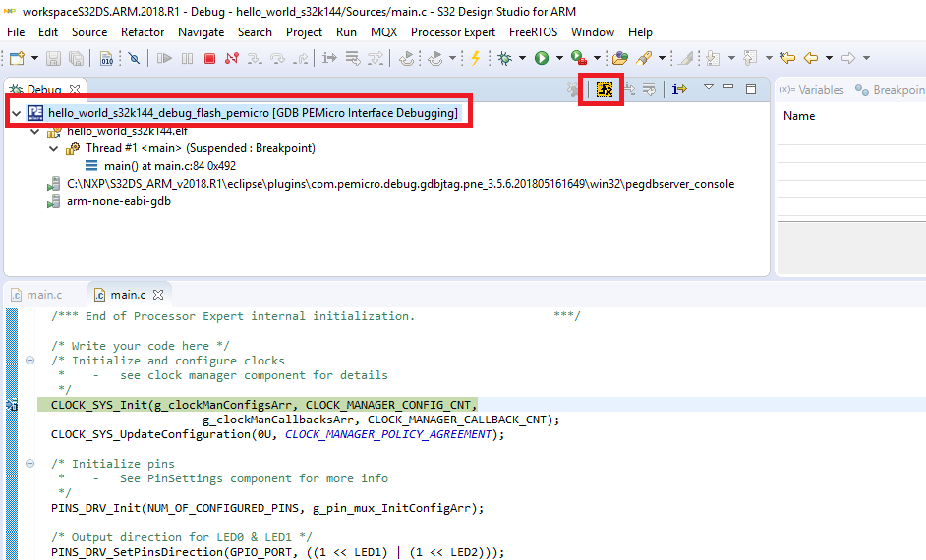Viewport: 926px width, 560px height.
Task: Open the Run configurations dropdown arrow
Action: pyautogui.click(x=559, y=58)
